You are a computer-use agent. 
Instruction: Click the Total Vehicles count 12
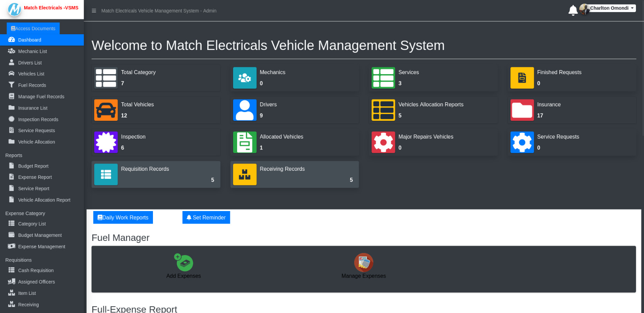[124, 116]
